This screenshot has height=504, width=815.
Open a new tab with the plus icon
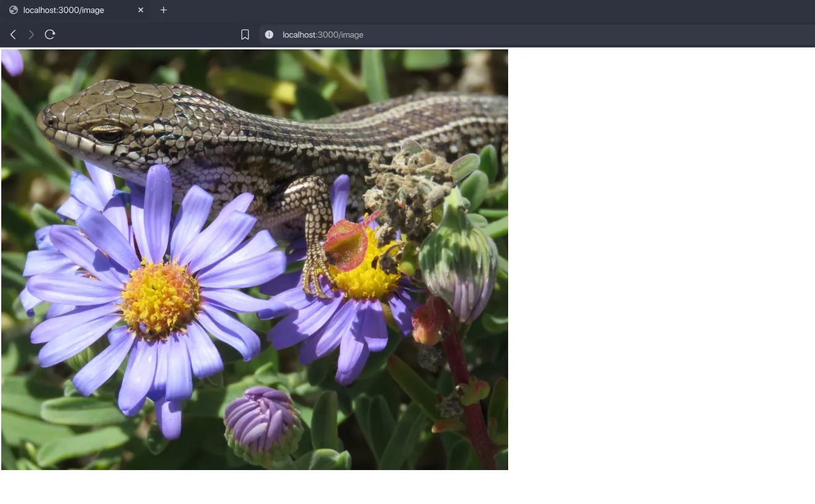(x=163, y=10)
